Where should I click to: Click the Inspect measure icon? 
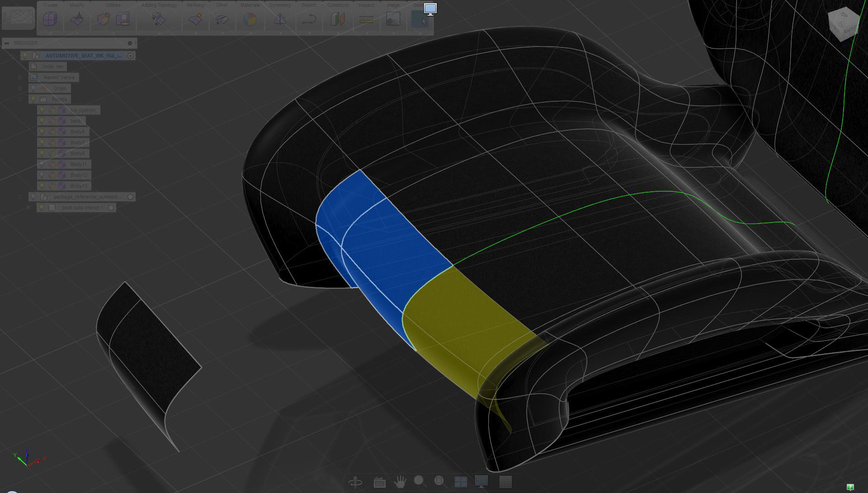[x=366, y=19]
